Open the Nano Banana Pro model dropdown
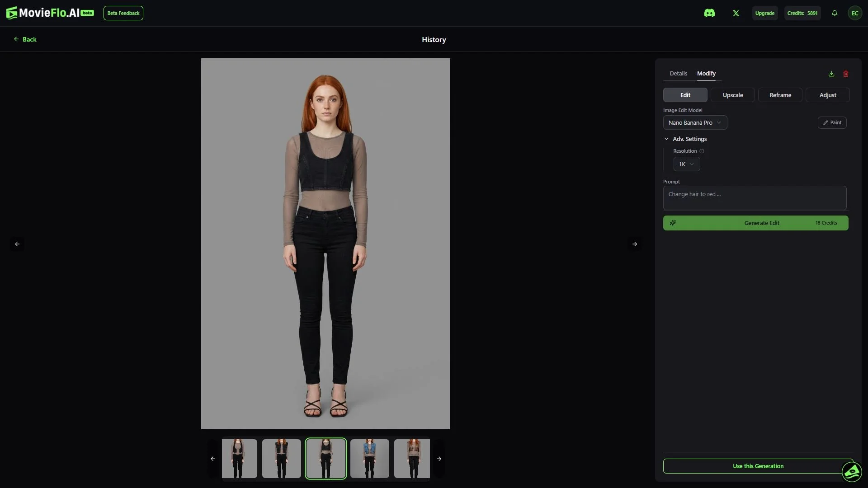The image size is (868, 488). pos(695,122)
